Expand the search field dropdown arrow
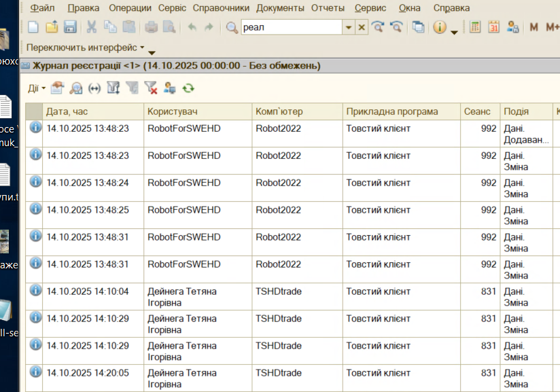 pos(349,27)
